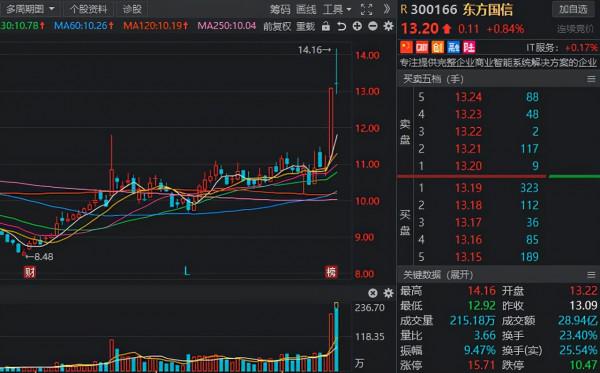Add stock with 加自选 button
Screen dimensions: 600x373
(573, 9)
